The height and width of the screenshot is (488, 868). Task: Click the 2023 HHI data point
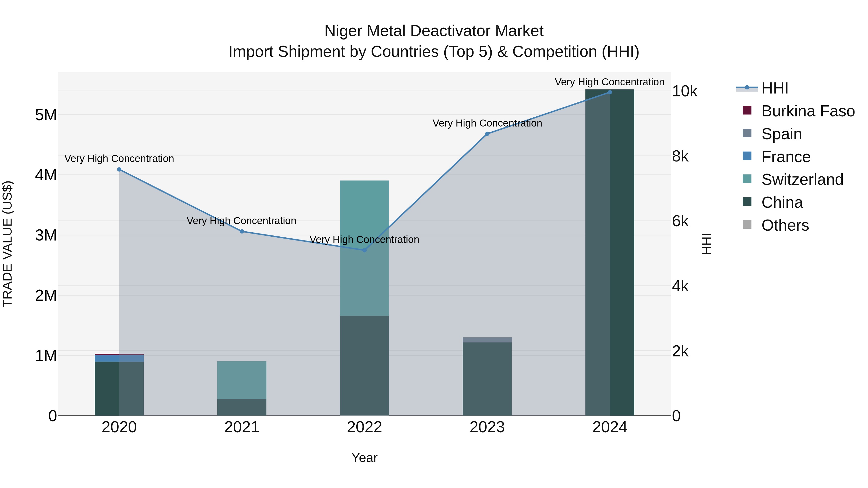point(487,134)
